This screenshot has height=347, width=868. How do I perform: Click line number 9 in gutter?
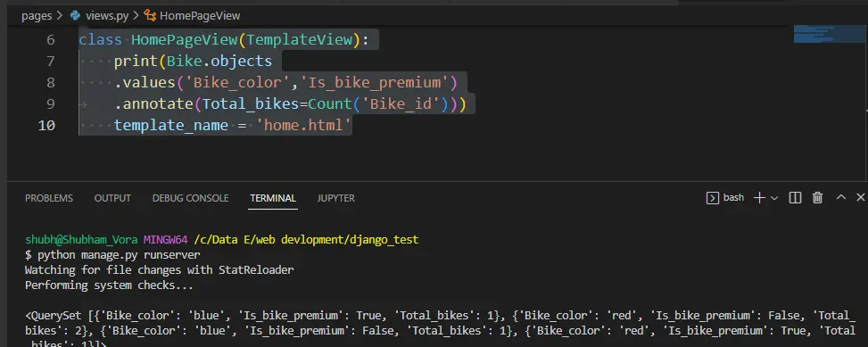[50, 104]
